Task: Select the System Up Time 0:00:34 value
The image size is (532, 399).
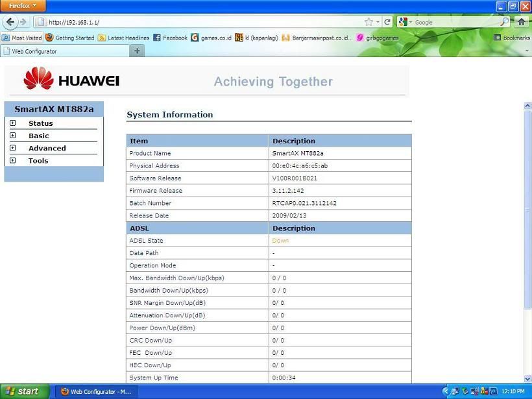Action: click(284, 378)
